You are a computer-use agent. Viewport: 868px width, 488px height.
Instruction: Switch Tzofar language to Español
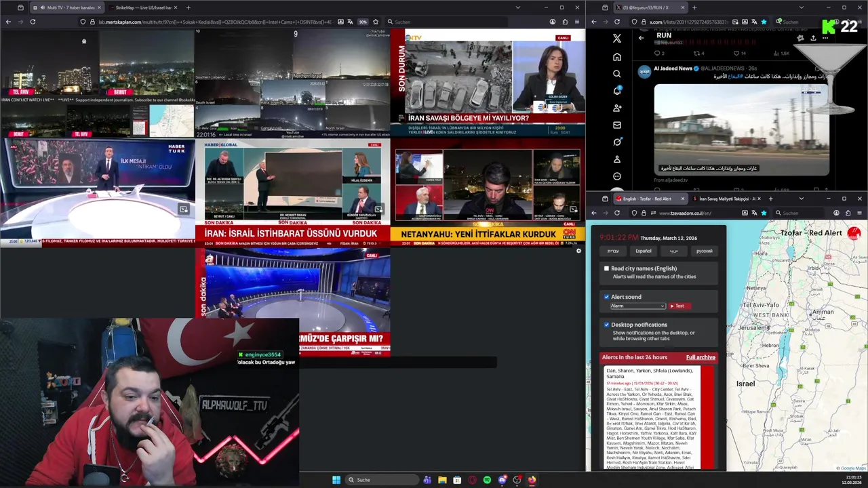[x=644, y=251]
